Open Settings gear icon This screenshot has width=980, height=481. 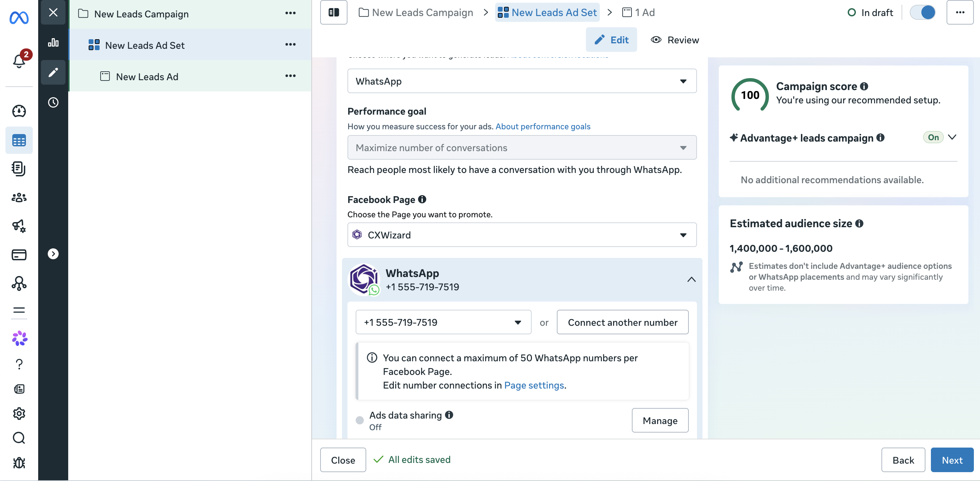point(19,413)
